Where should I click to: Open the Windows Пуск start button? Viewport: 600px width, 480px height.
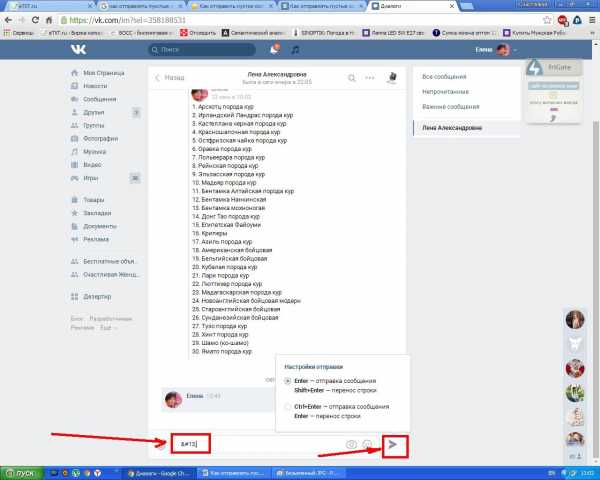21,473
